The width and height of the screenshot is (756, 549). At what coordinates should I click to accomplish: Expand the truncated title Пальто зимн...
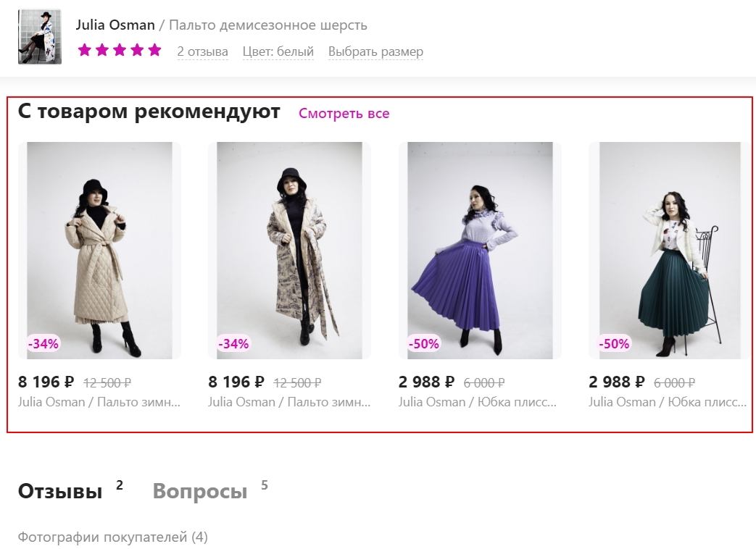[98, 401]
